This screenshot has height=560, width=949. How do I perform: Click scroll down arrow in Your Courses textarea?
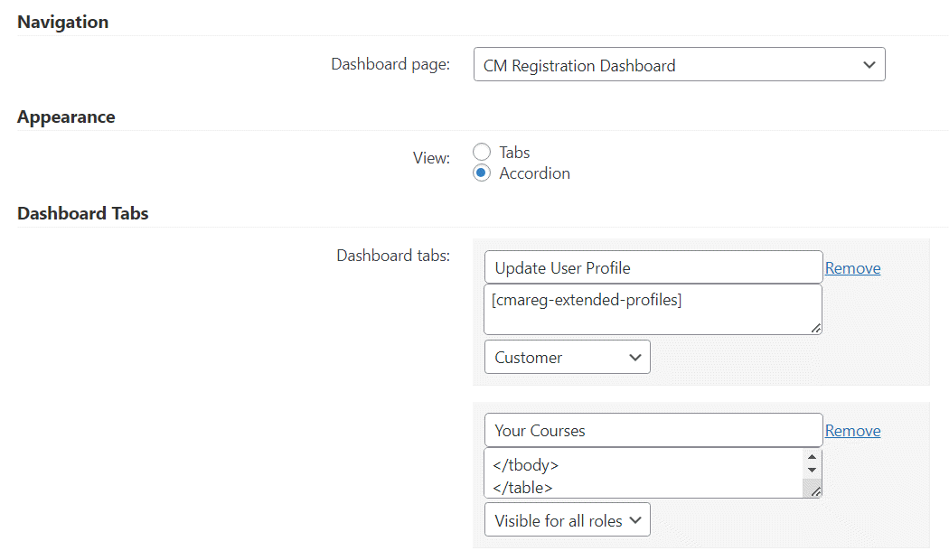tap(812, 471)
